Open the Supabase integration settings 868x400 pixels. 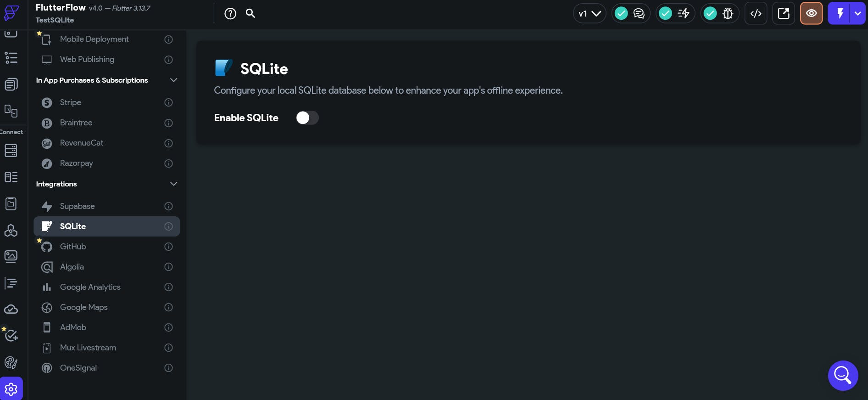(x=77, y=206)
